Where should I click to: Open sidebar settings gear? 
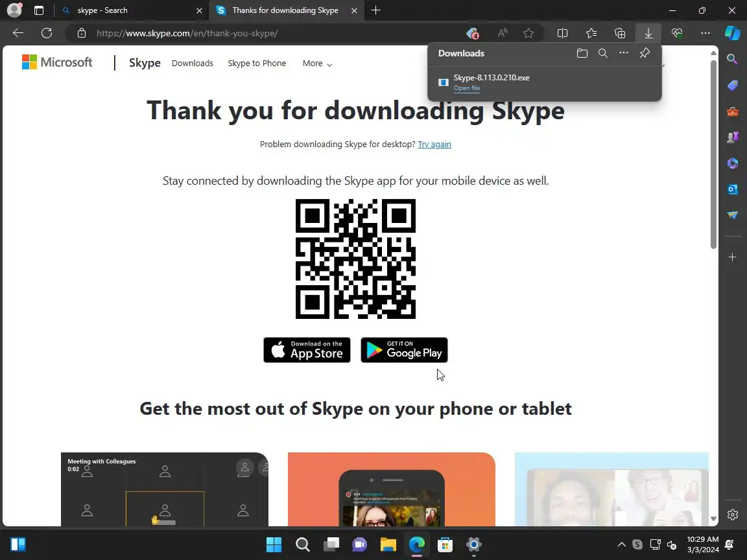point(732,515)
